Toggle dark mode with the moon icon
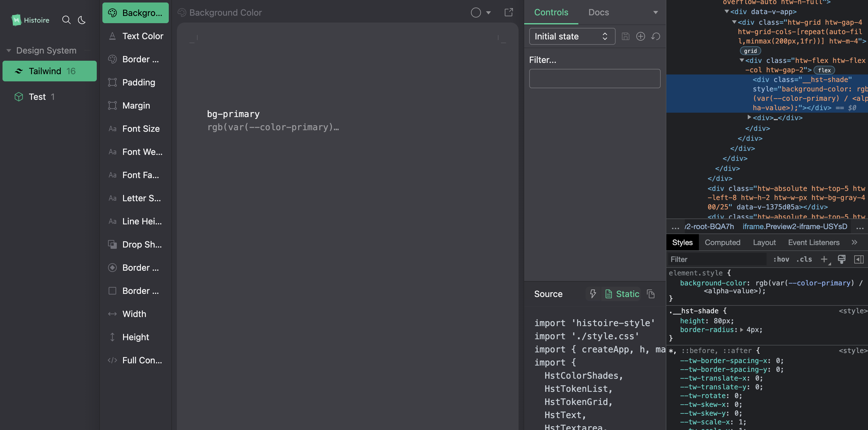Image resolution: width=868 pixels, height=430 pixels. [82, 20]
